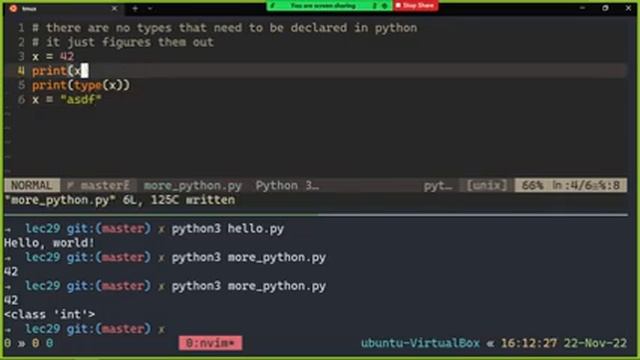Click the 'more_python.py 6L, 125C written' message
Screen dimensions: 640x360
coord(120,200)
